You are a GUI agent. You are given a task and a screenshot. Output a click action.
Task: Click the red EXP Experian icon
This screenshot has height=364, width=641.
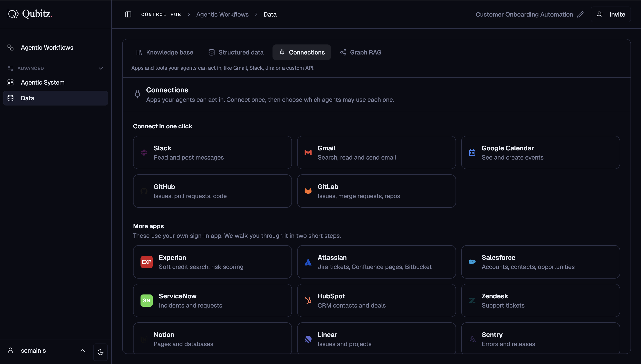click(147, 262)
